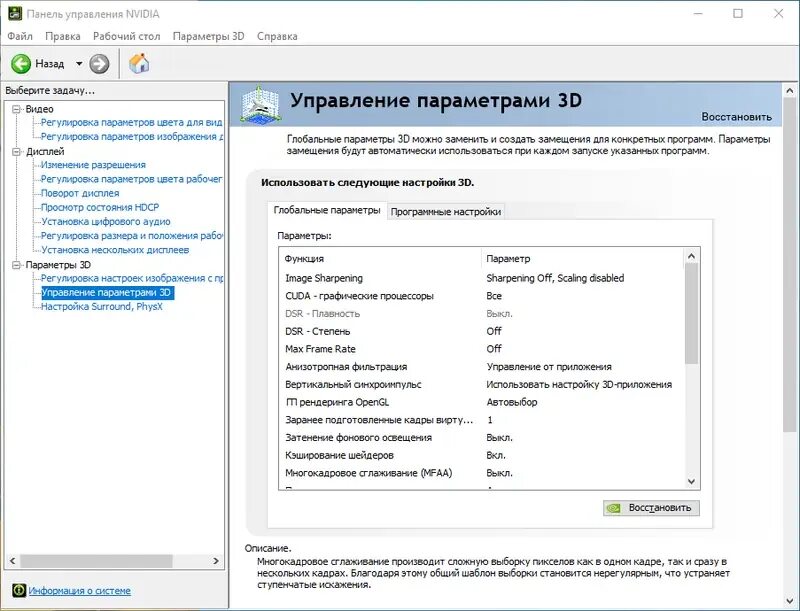The height and width of the screenshot is (611, 800).
Task: Select Анизотропная фильтрация setting row
Action: 481,367
